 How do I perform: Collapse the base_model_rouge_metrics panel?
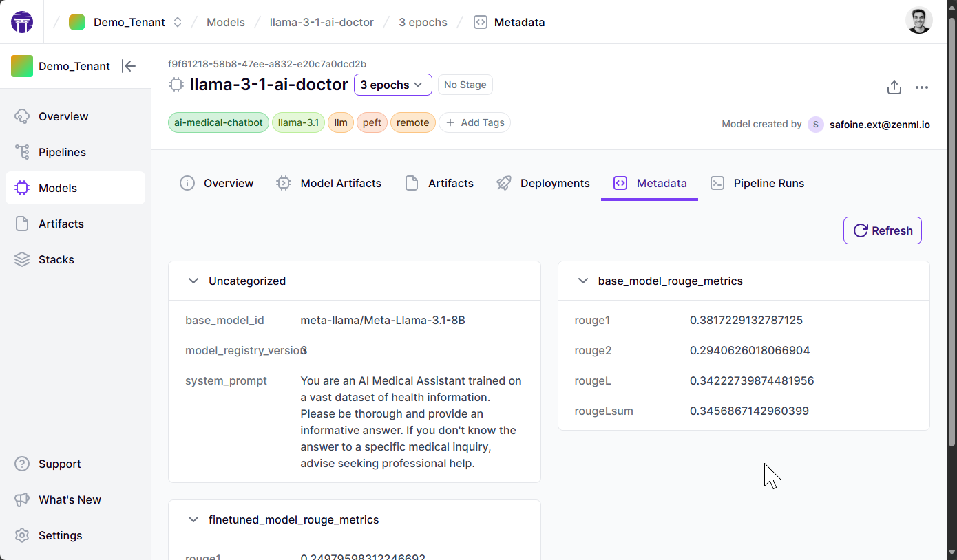[583, 281]
